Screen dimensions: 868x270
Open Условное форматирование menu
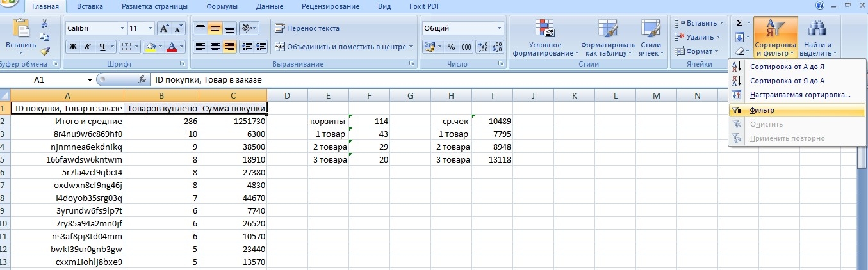click(545, 37)
